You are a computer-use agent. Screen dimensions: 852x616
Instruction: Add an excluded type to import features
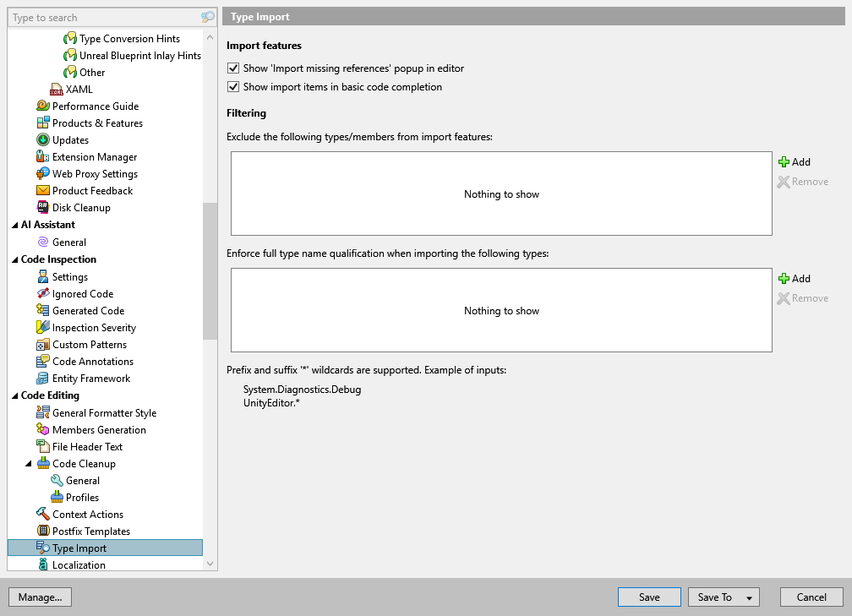795,162
